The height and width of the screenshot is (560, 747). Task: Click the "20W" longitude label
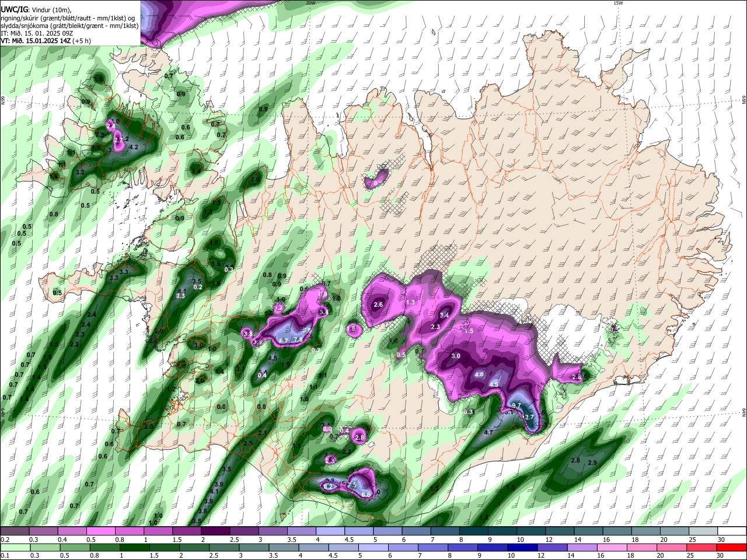click(310, 3)
